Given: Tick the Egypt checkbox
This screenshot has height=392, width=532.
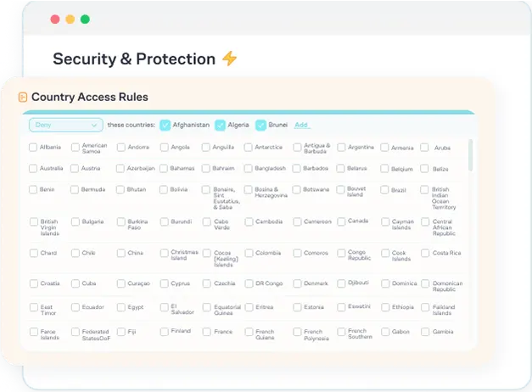Looking at the screenshot, I should pos(121,307).
